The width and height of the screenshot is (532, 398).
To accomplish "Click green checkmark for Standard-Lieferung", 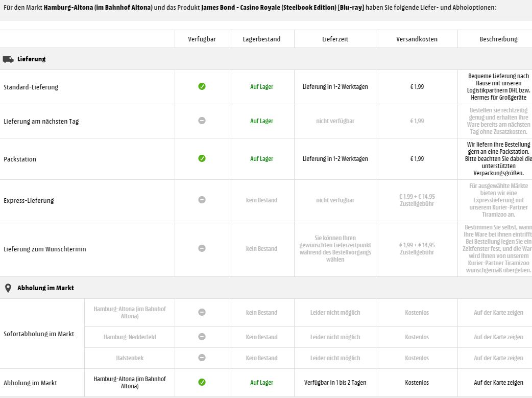I will [x=202, y=87].
